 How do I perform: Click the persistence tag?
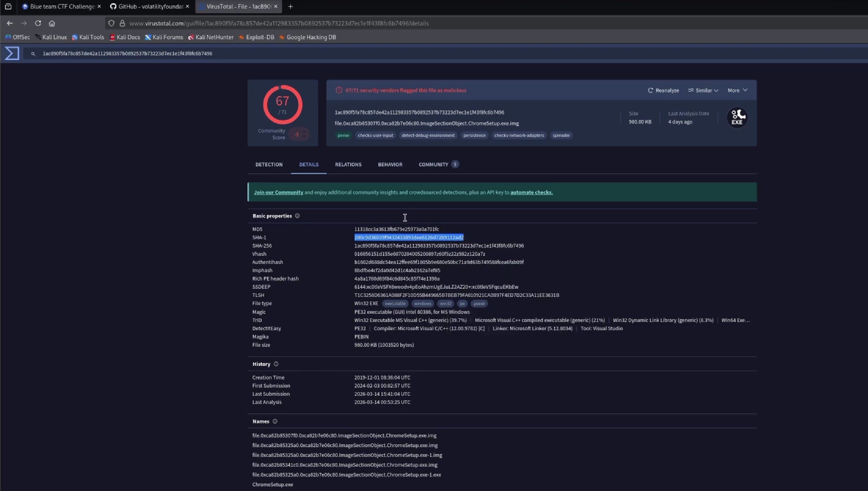pos(474,135)
